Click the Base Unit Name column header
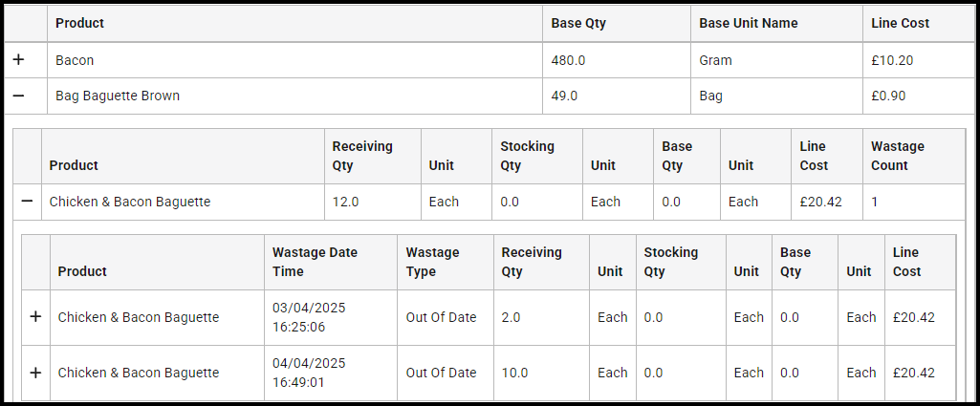 [748, 23]
